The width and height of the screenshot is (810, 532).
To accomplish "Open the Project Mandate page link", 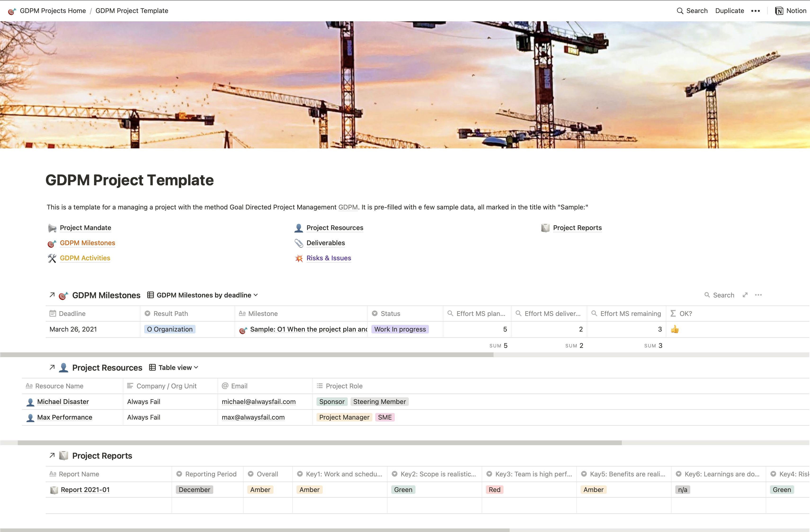I will click(85, 228).
